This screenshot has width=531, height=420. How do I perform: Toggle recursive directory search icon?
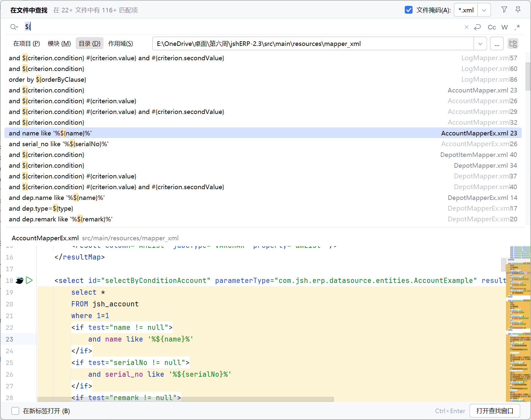(513, 44)
